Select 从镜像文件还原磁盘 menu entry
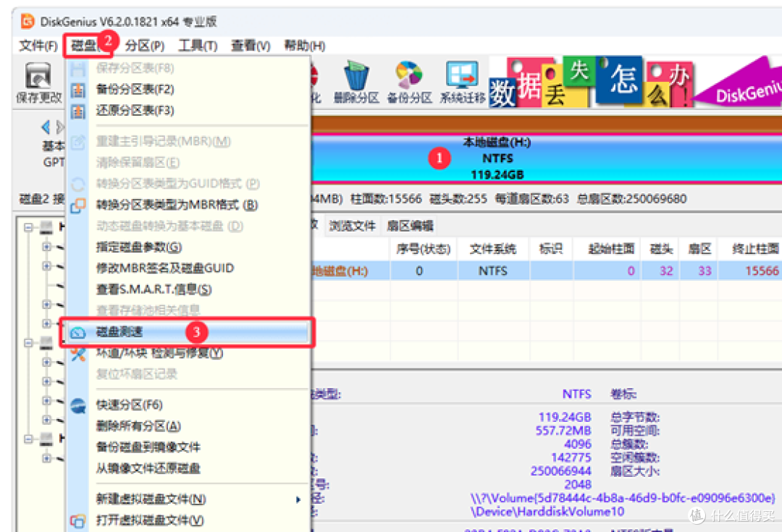 [148, 469]
